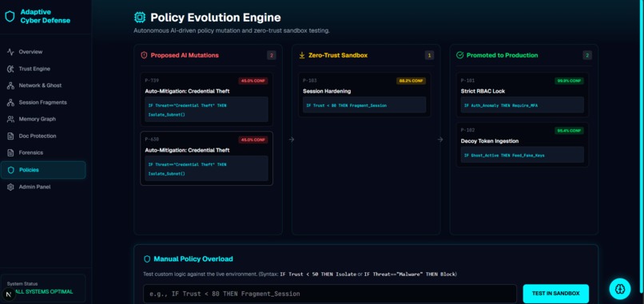Click the alert shield icon on Proposed AI Mutations
Viewport: 644px width, 304px height.
144,55
